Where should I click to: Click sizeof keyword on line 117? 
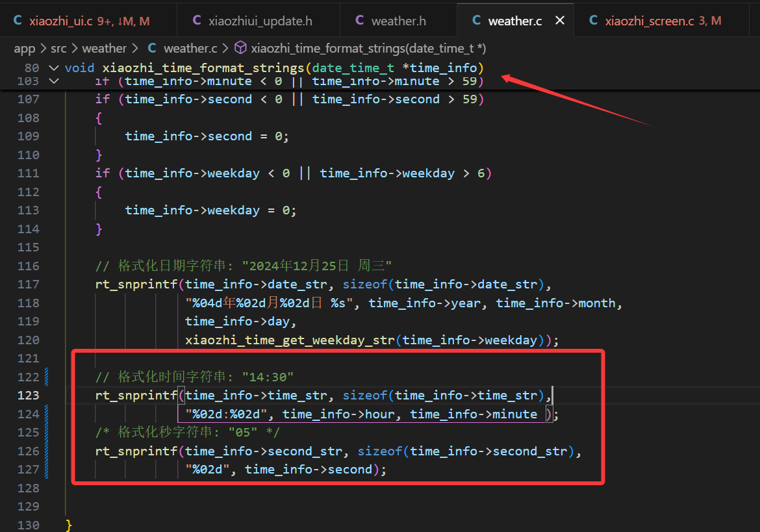(x=364, y=285)
